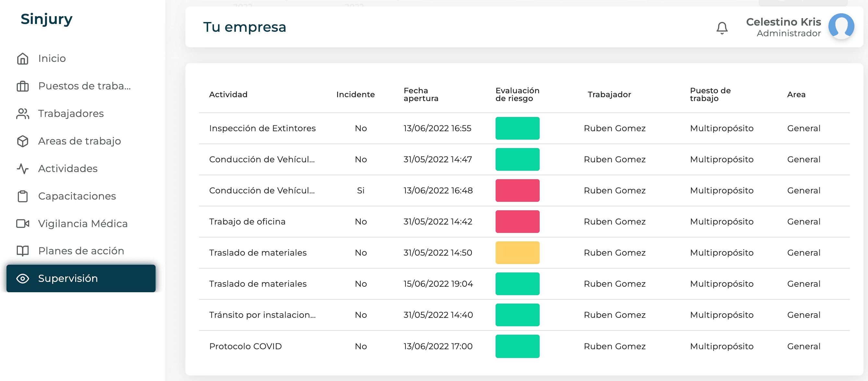The height and width of the screenshot is (381, 868).
Task: Select the Protocolo COVID activity
Action: [x=245, y=346]
